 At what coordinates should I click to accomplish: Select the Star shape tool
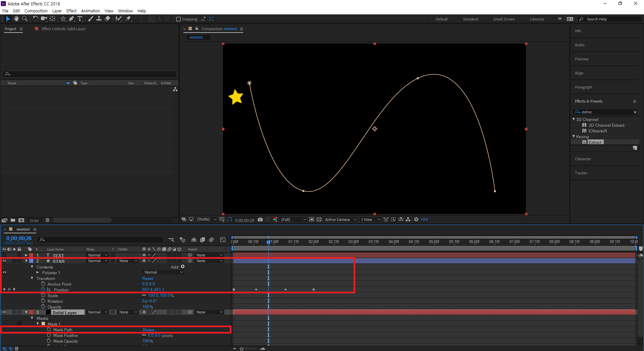[x=63, y=19]
